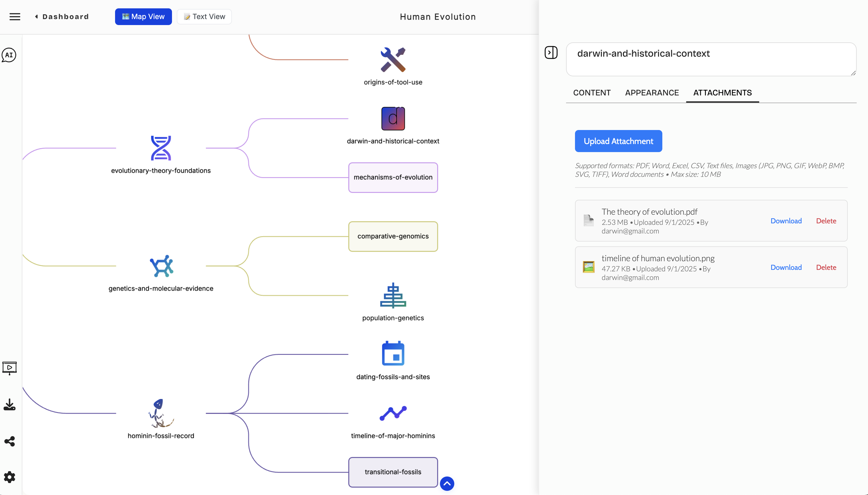
Task: Open the share icon in sidebar
Action: pyautogui.click(x=10, y=441)
